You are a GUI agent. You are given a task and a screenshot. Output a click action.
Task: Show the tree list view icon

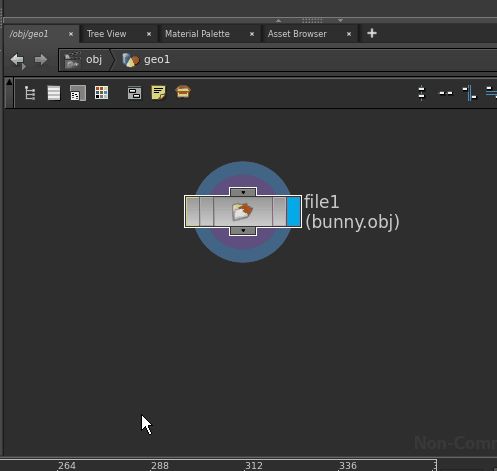(30, 93)
